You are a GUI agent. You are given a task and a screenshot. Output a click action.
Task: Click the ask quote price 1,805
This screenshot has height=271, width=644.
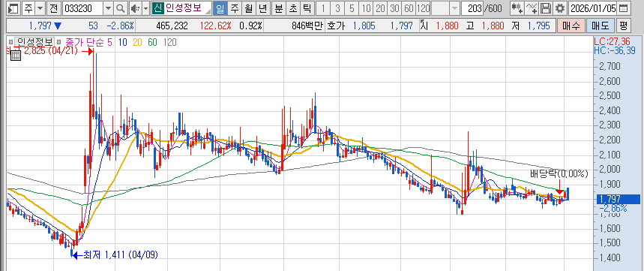[364, 26]
